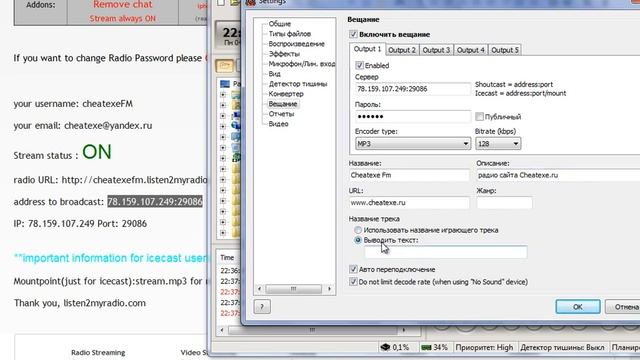Select the Выводить текст radio button
Image resolution: width=640 pixels, height=360 pixels.
tap(358, 240)
